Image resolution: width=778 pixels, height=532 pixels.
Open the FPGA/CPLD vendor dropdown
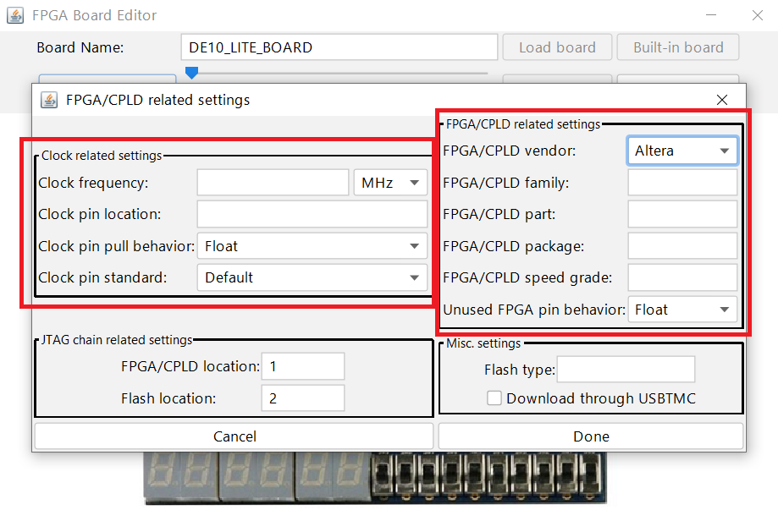point(681,151)
